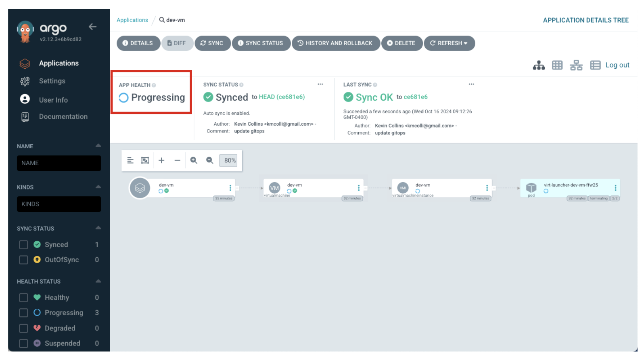
Task: Click the tree view layout icon
Action: [538, 65]
